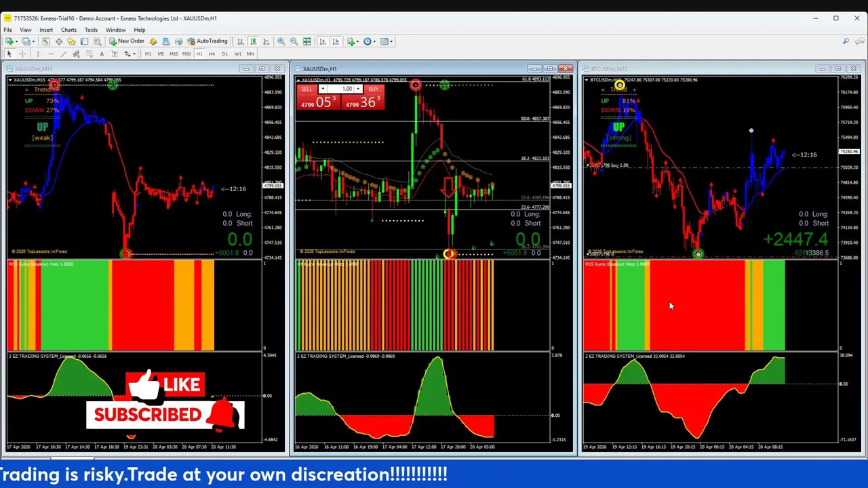Switch chart to bar chart
The image size is (868, 488).
tap(240, 41)
